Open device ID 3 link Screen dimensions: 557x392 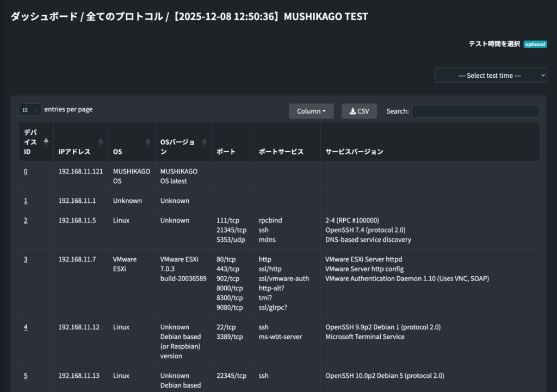pos(26,259)
